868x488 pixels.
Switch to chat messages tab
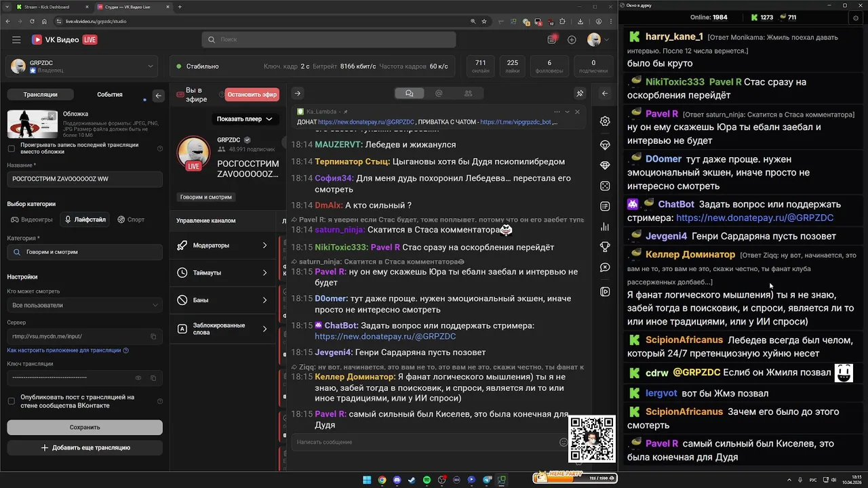[409, 94]
